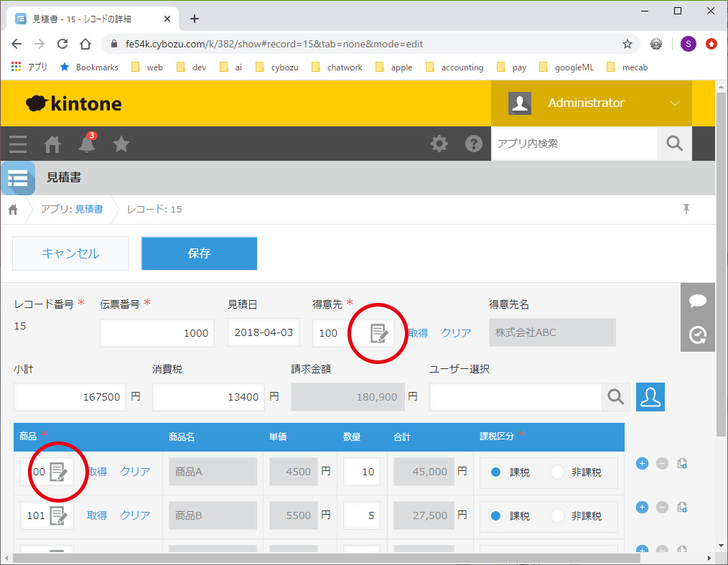The height and width of the screenshot is (565, 728).
Task: Select 課税 radio in 商品A row
Action: tap(496, 472)
